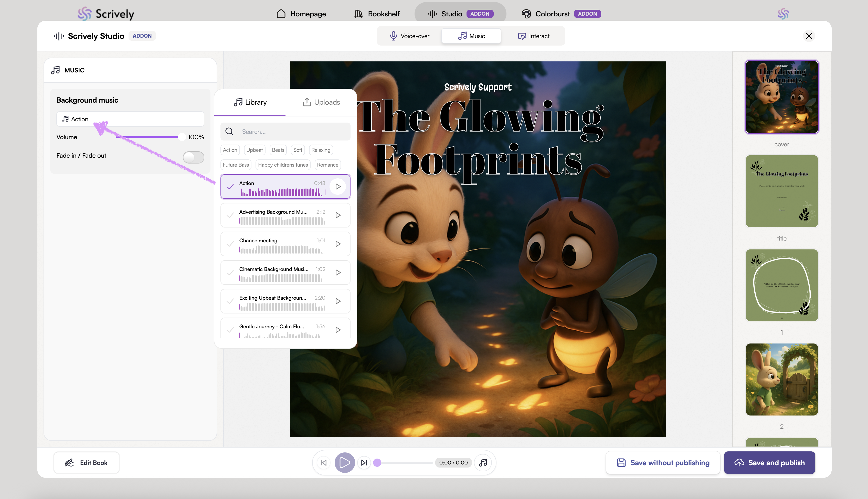Preview the Gentle Journey track with its play icon
The height and width of the screenshot is (499, 868).
pos(338,330)
